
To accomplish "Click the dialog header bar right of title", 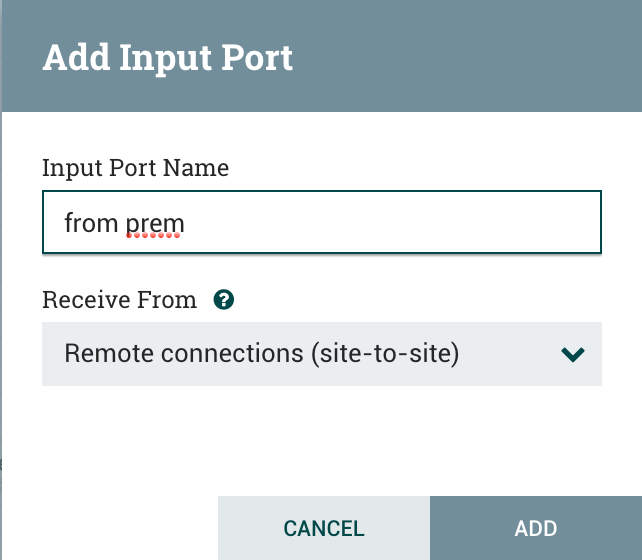I will (470, 57).
